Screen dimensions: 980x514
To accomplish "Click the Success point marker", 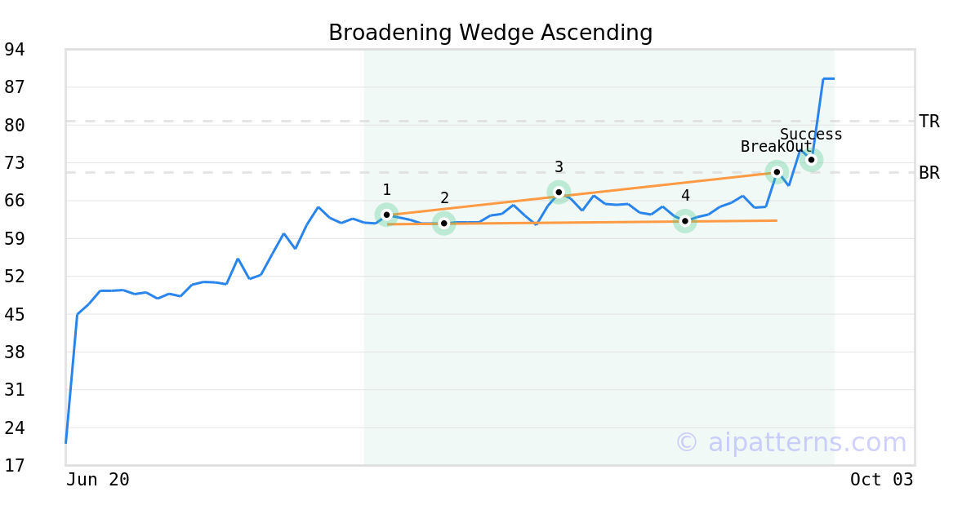I will pyautogui.click(x=811, y=159).
